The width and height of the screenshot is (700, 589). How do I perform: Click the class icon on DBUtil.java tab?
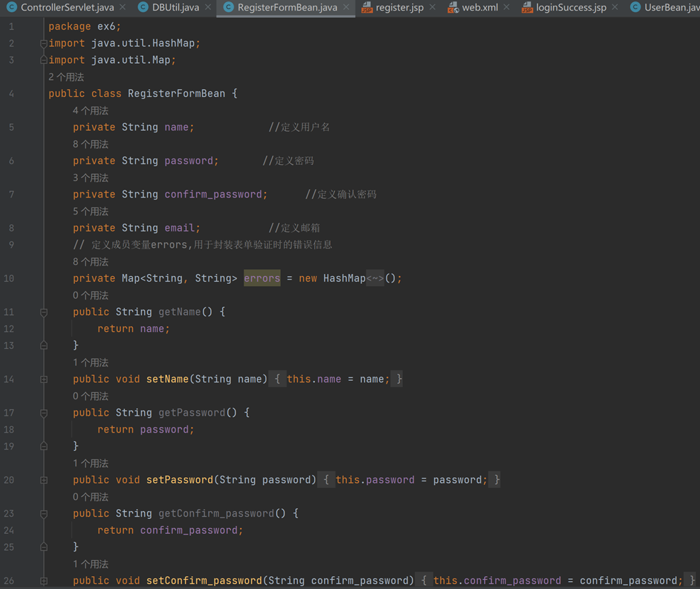click(143, 7)
